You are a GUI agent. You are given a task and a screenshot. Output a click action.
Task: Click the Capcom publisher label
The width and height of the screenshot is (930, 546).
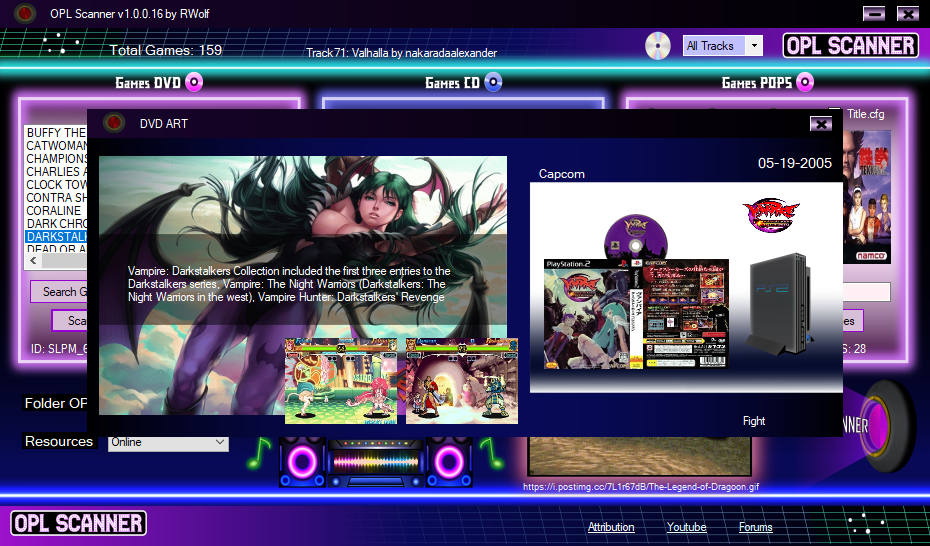(x=562, y=174)
